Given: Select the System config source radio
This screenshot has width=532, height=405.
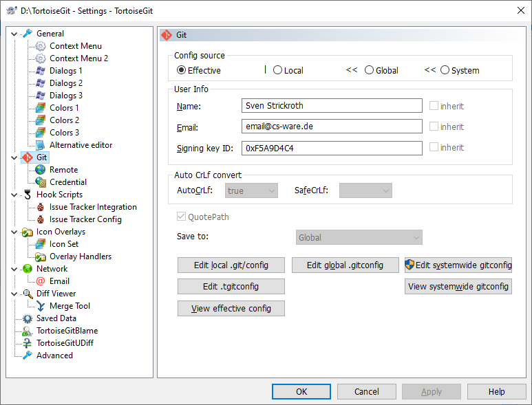Looking at the screenshot, I should 445,70.
